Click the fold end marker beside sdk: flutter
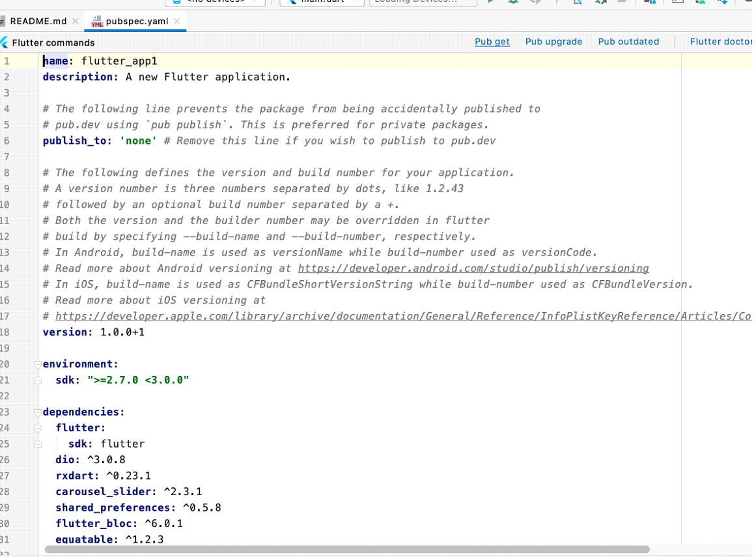The height and width of the screenshot is (557, 756). pyautogui.click(x=38, y=444)
